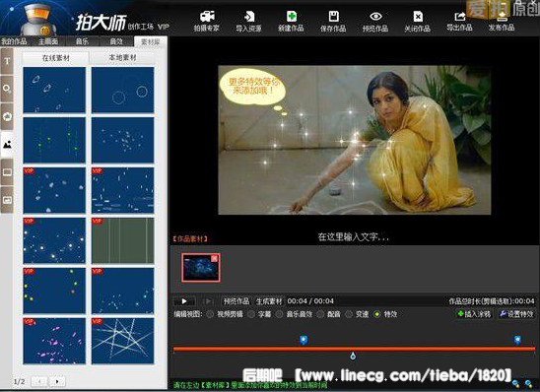The height and width of the screenshot is (392, 540).
Task: Click the step-forward button next to play
Action: click(x=208, y=301)
